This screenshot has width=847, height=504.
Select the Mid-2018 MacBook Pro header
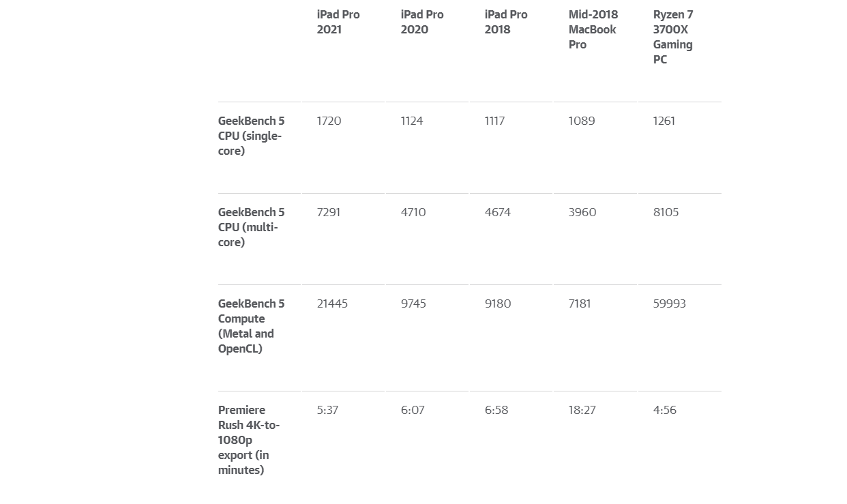[593, 29]
